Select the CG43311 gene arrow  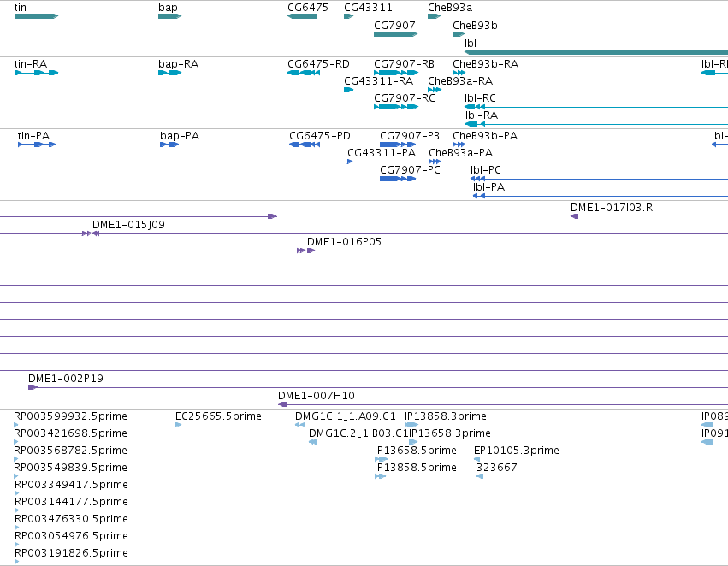point(349,16)
